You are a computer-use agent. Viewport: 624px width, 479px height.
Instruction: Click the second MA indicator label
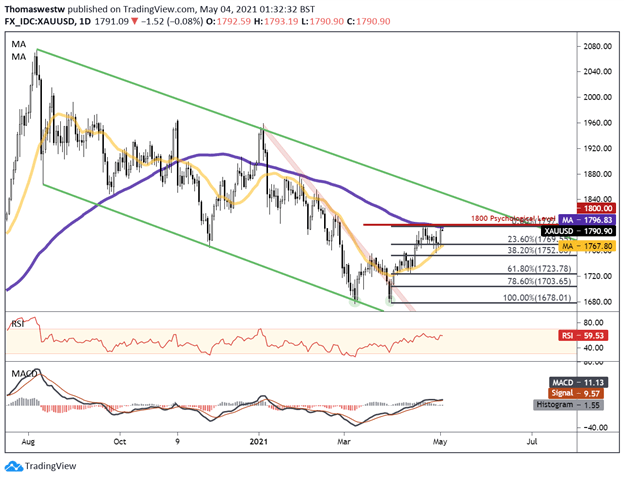point(18,57)
